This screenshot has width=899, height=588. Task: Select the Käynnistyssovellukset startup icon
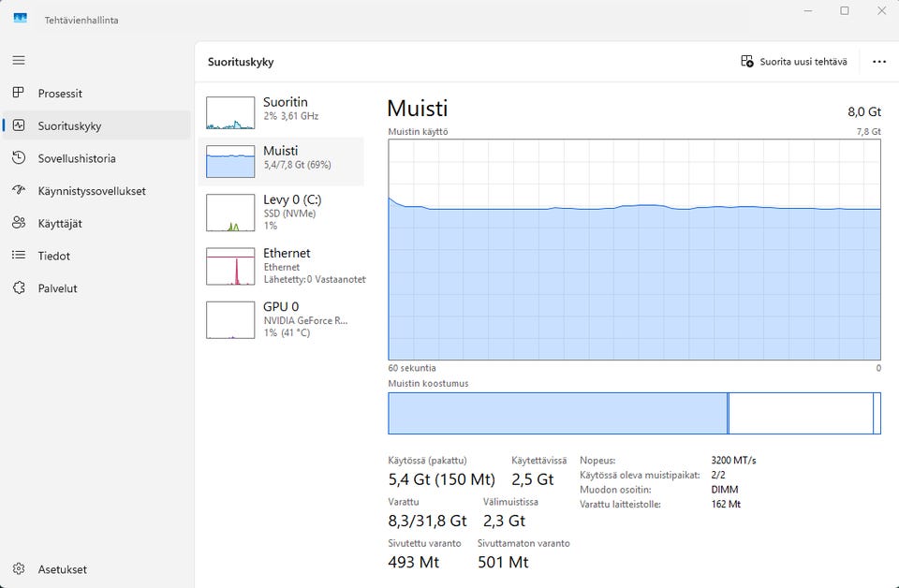[x=19, y=191]
